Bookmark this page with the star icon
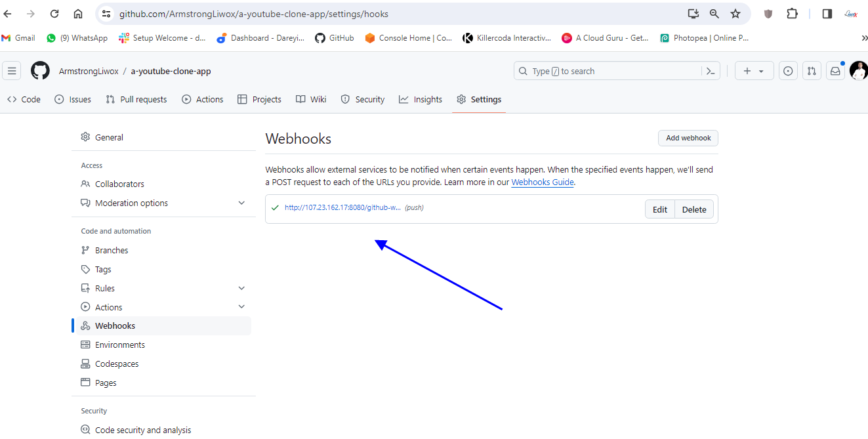This screenshot has height=439, width=868. pos(735,14)
